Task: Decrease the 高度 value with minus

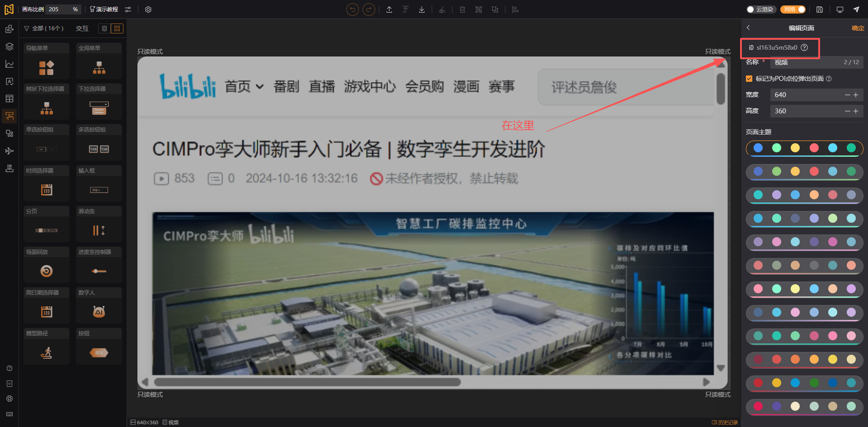Action: pyautogui.click(x=848, y=111)
